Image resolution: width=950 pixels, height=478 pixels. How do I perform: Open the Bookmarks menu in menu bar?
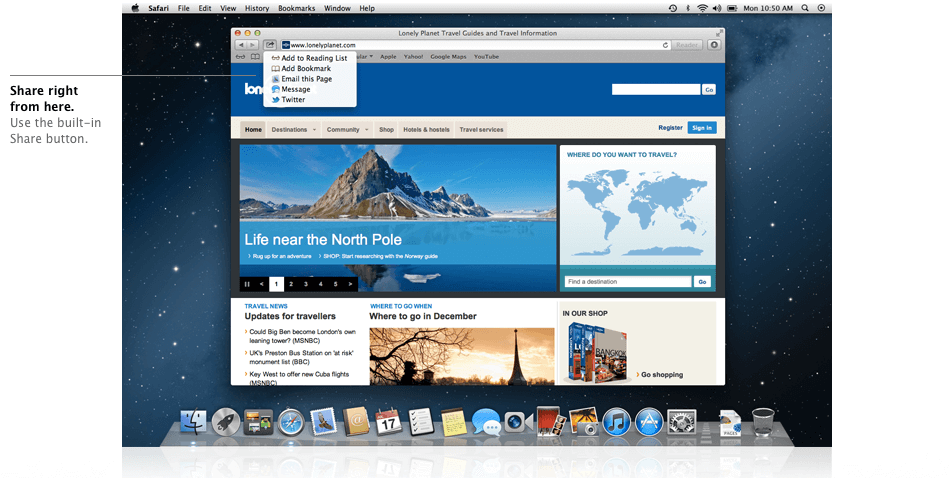[x=296, y=8]
